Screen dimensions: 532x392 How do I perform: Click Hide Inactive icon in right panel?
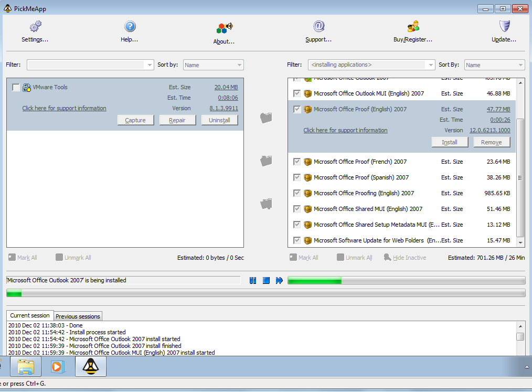387,258
